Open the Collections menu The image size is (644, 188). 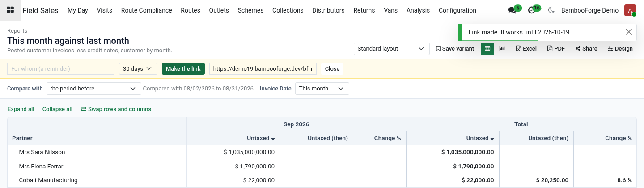pyautogui.click(x=288, y=10)
